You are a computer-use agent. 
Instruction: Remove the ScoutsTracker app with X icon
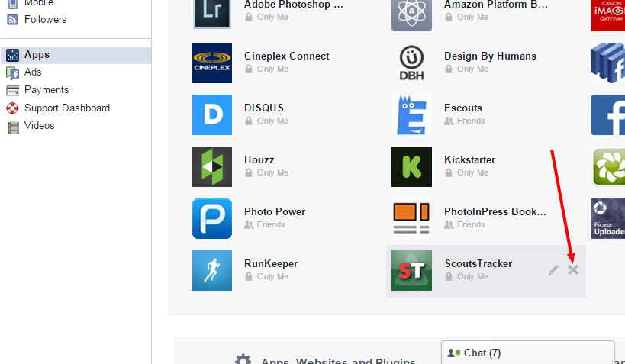point(573,270)
